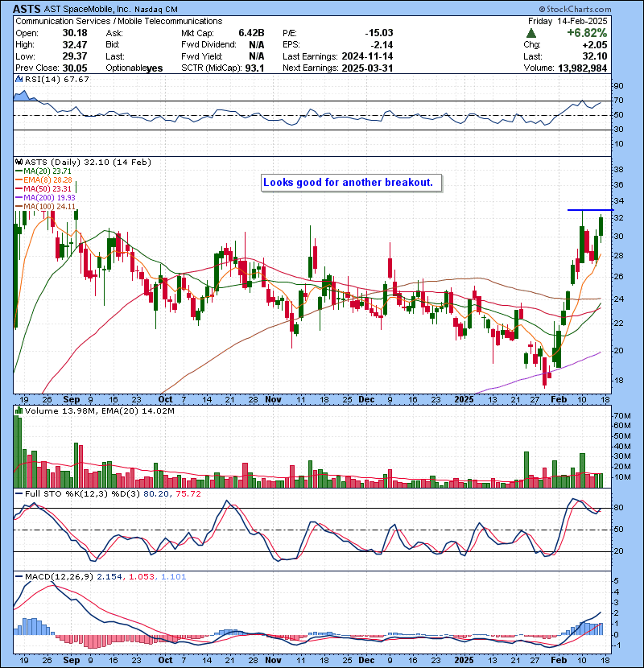Click the 70M label on volume axis
Screen dimensions: 644x668
click(621, 416)
